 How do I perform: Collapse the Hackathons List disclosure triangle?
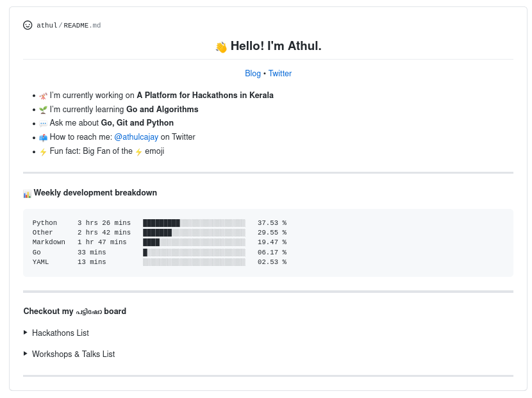click(26, 333)
